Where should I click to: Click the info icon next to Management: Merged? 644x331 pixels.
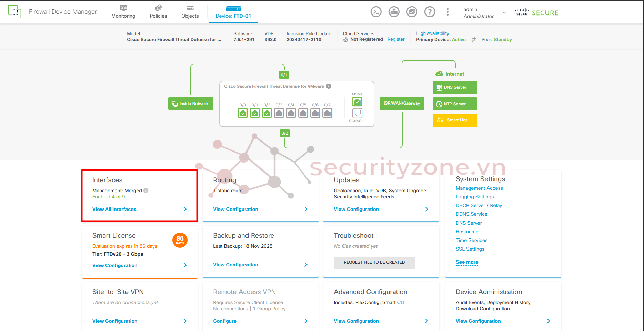click(x=146, y=191)
